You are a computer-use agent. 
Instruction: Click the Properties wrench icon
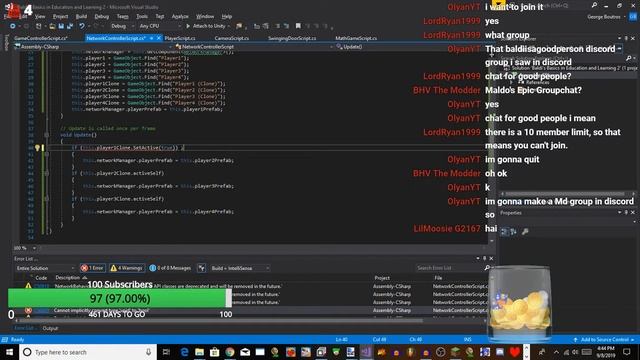525,232
